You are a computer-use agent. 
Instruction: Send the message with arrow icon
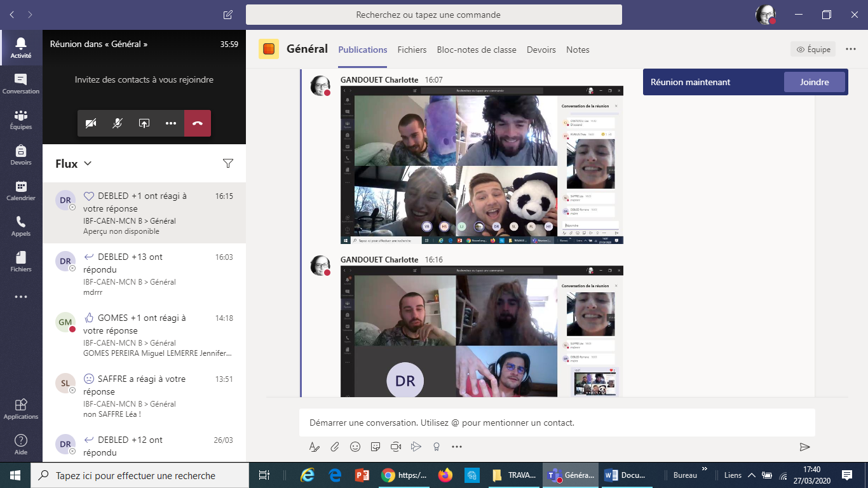pos(805,447)
